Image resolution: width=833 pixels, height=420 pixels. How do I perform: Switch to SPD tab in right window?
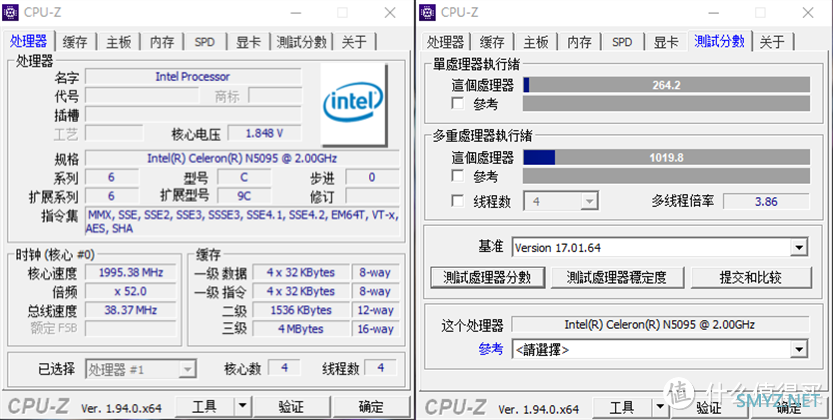622,42
